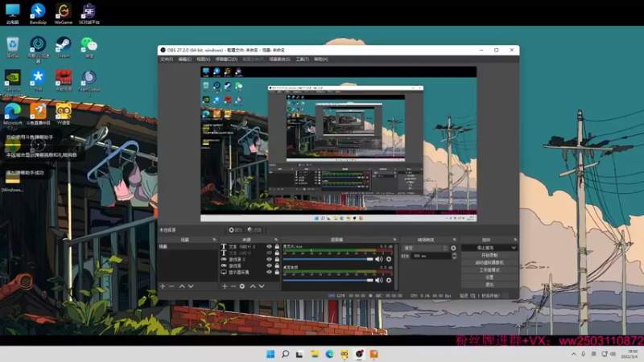
Task: Select the 场景 row in the scenes list
Action: point(188,247)
